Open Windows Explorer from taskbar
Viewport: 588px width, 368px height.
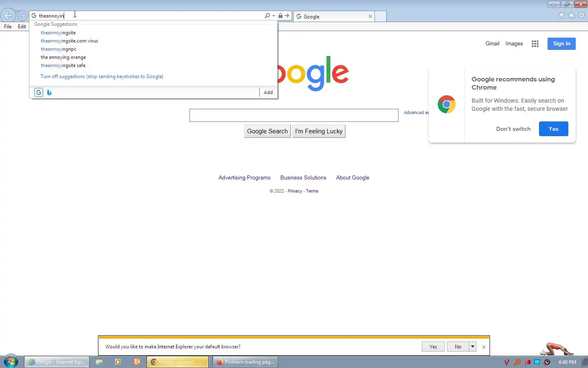pos(99,362)
